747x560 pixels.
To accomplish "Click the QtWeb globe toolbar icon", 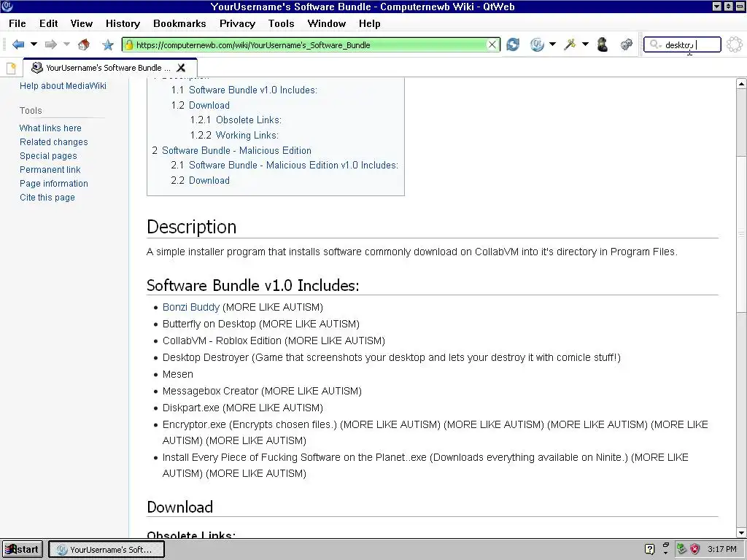I will (x=537, y=44).
